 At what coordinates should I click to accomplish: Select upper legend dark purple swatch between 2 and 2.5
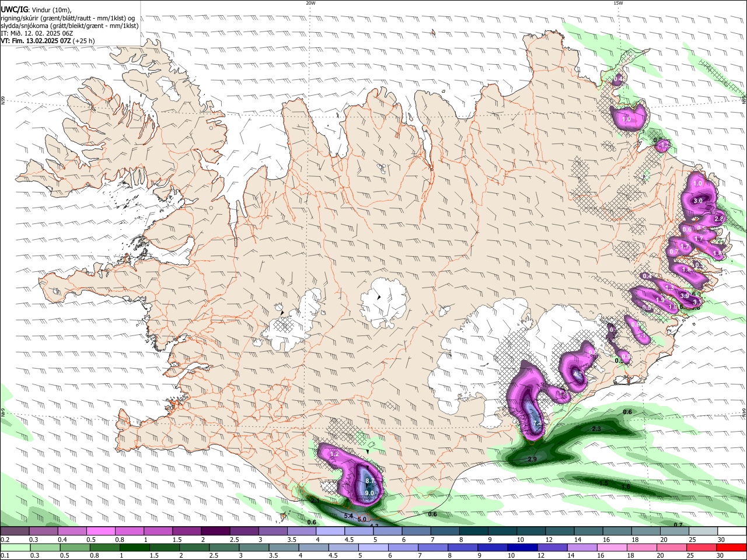[215, 531]
